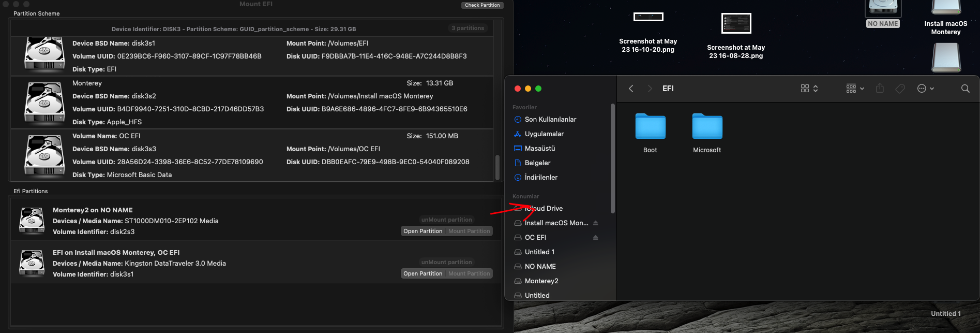Click Disk Type: Apple_HFS text
This screenshot has width=980, height=333.
(x=107, y=122)
